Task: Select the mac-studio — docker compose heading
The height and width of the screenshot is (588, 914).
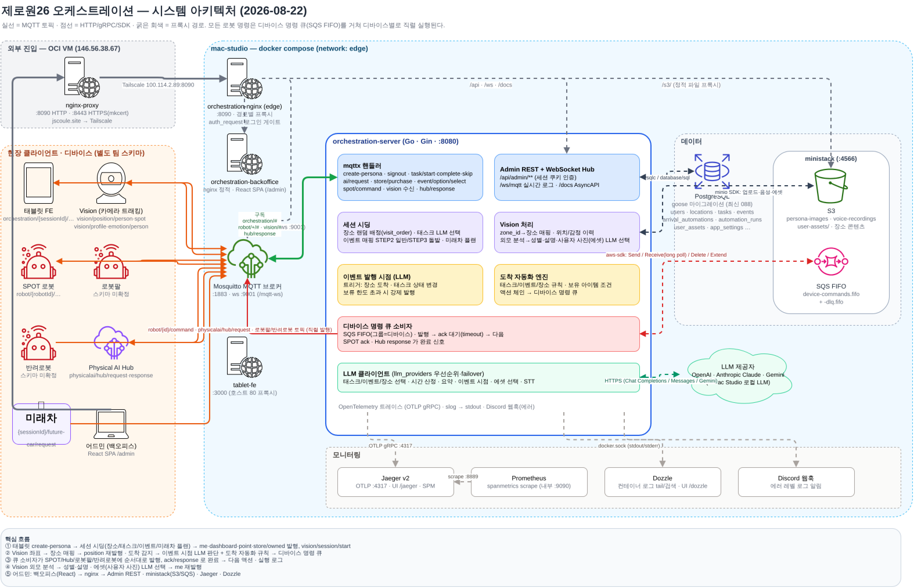Action: pos(289,49)
